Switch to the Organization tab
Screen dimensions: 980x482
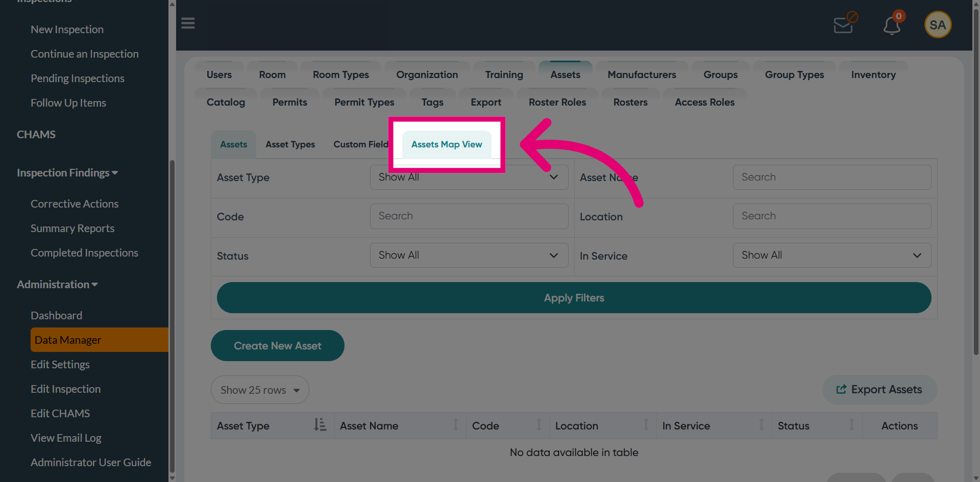pyautogui.click(x=427, y=74)
